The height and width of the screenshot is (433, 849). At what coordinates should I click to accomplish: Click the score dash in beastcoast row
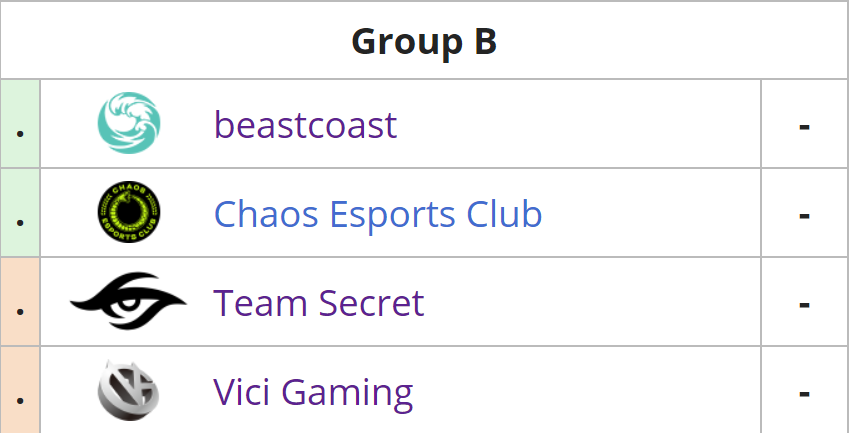tap(804, 126)
